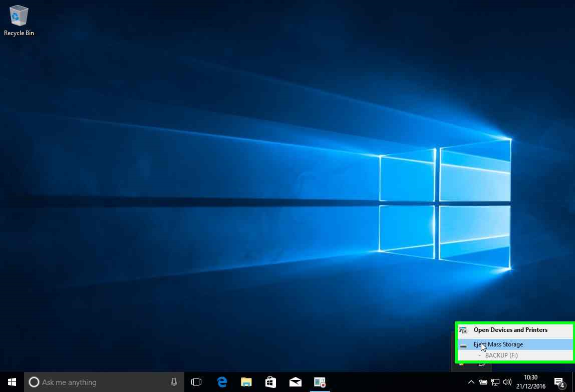Open the Recycle Bin desktop icon
This screenshot has height=392, width=575.
point(19,21)
